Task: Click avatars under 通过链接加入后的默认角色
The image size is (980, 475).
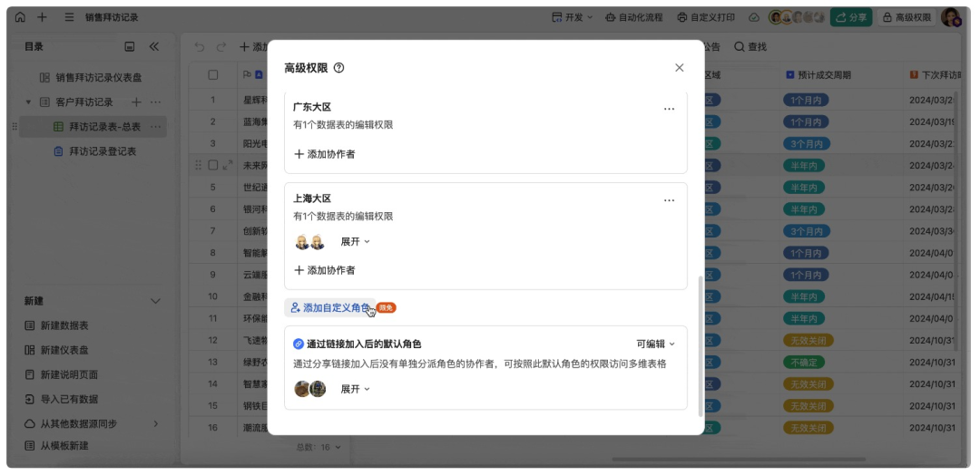Action: point(310,389)
